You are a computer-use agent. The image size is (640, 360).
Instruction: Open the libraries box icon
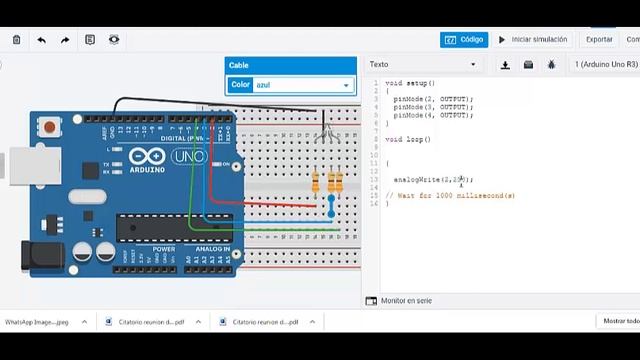528,65
